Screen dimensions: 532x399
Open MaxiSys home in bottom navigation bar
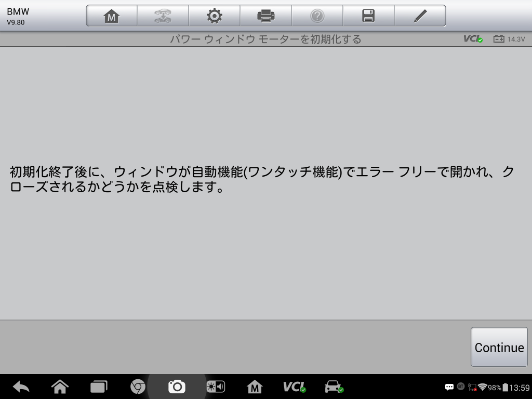coord(255,387)
